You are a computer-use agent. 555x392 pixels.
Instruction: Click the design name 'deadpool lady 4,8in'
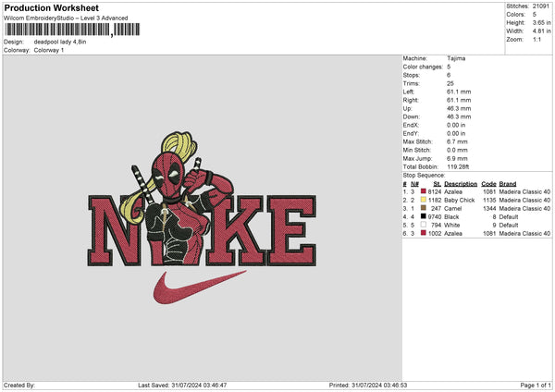[60, 42]
